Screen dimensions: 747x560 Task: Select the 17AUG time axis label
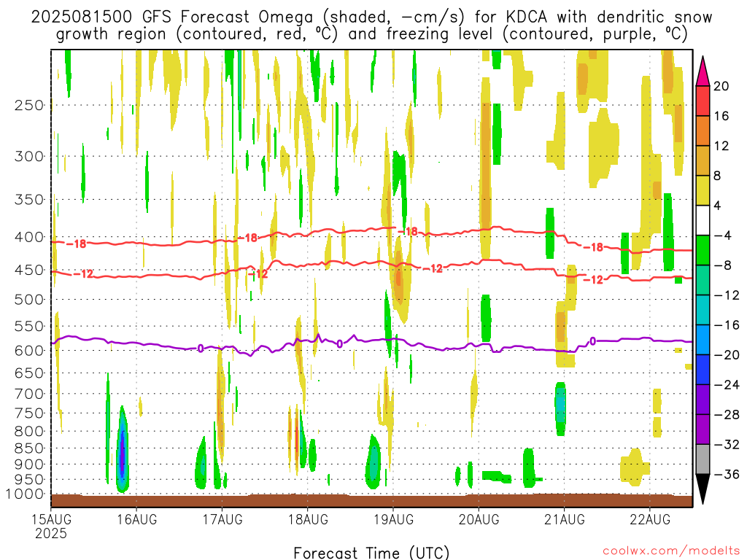coord(222,519)
